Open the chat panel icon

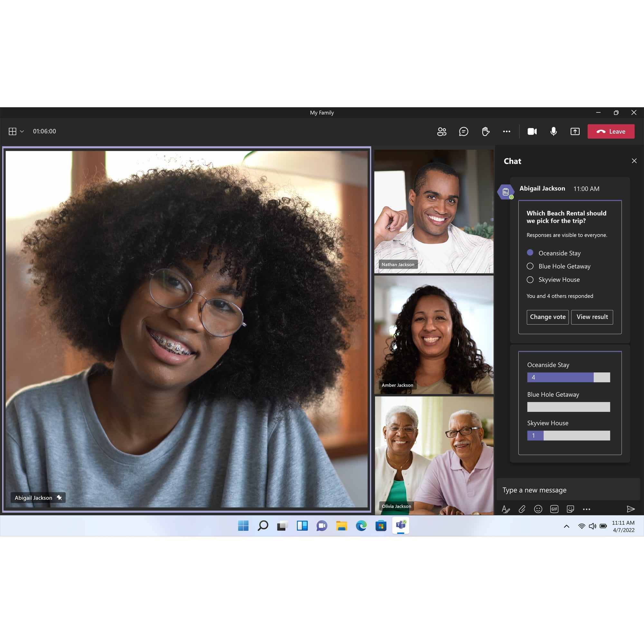464,131
